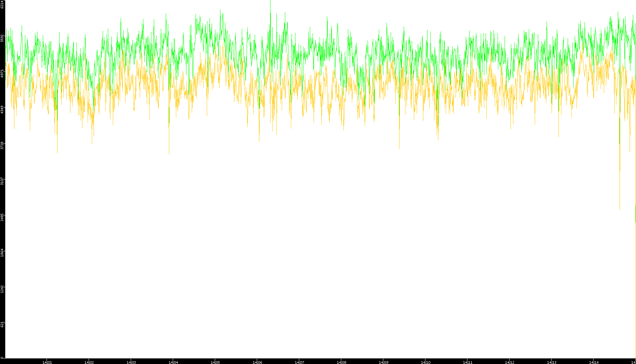The image size is (636, 364).
Task: Click the 1242 vertical axis label
Action: (x=2, y=289)
